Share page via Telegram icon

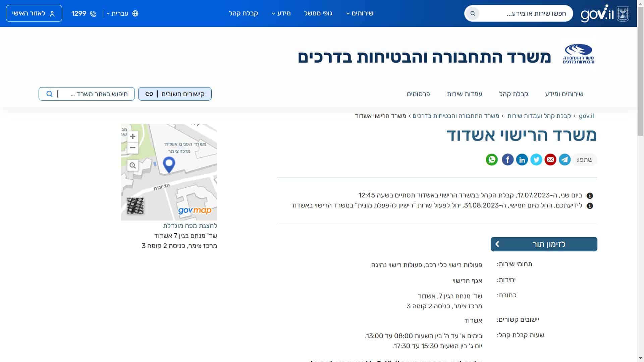pos(565,160)
